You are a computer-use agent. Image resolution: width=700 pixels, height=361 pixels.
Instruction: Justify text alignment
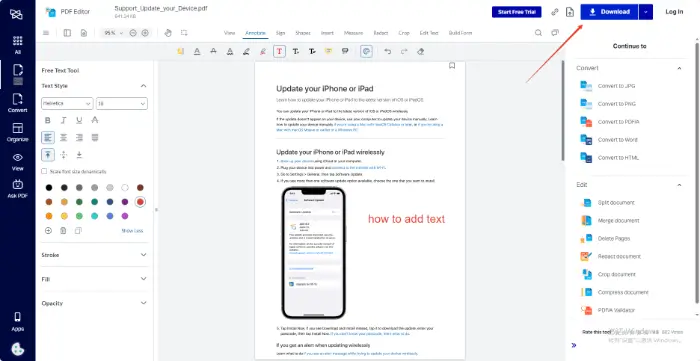95,137
